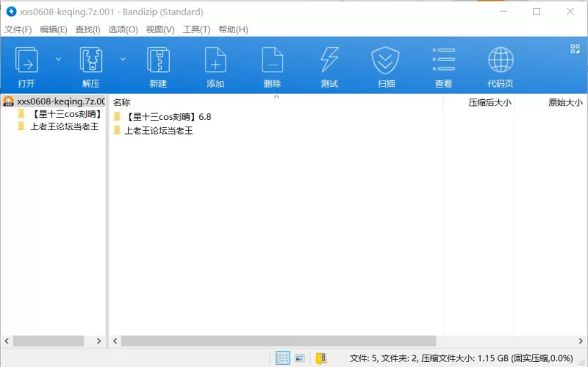
Task: Click the archive icon of the tree root
Action: pos(8,101)
